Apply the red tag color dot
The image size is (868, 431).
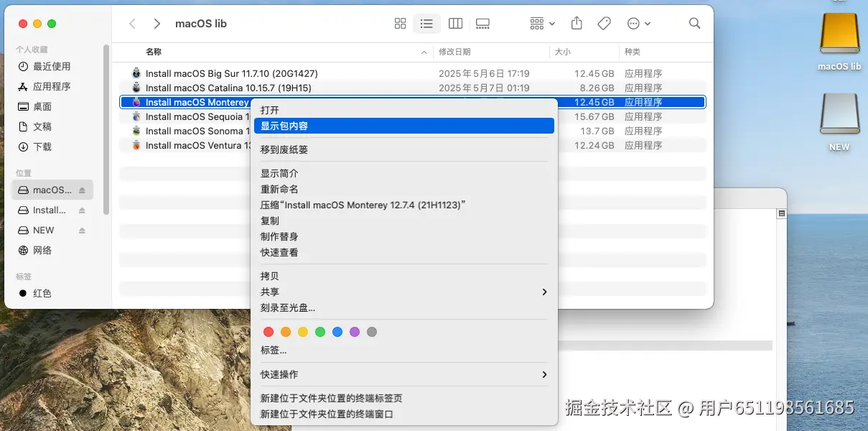[269, 332]
